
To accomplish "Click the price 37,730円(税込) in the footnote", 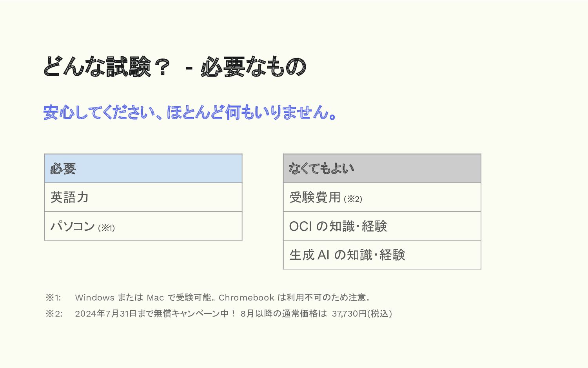I will tap(362, 313).
